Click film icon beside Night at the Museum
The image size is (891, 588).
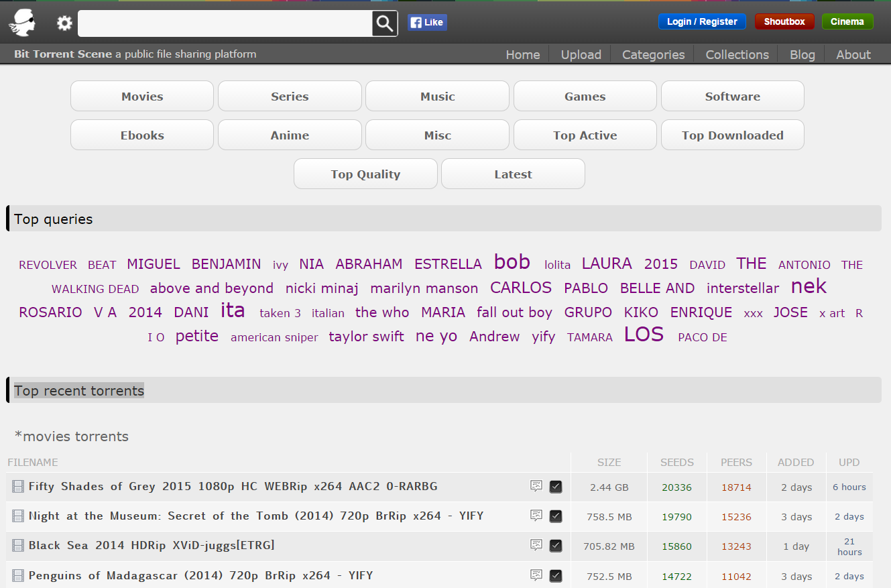(18, 516)
